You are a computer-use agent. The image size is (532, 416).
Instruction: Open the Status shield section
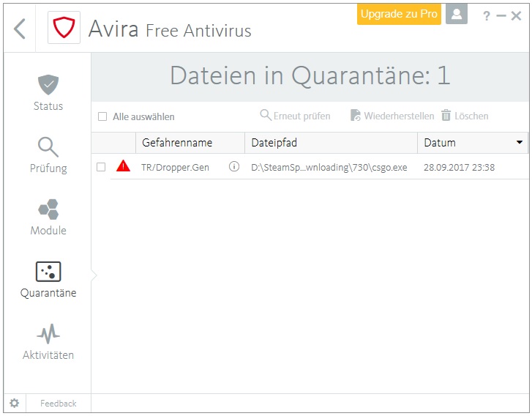(x=48, y=93)
